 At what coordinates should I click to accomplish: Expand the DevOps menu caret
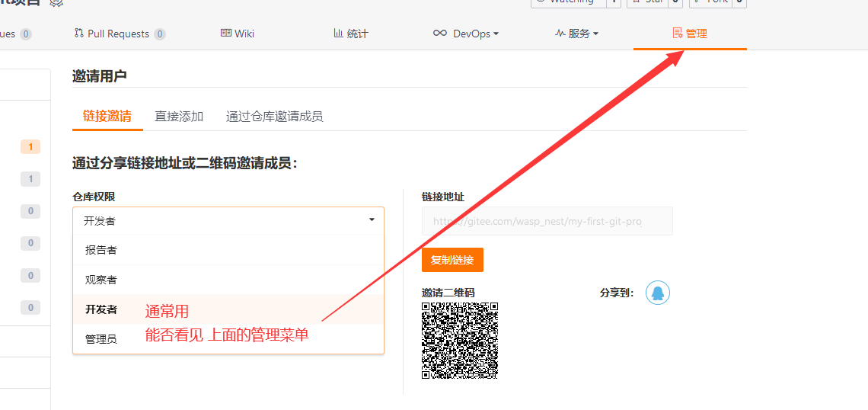pyautogui.click(x=496, y=34)
